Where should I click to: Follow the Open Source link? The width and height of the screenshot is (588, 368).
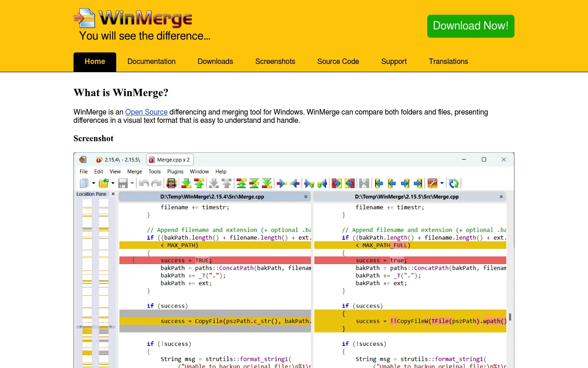click(x=147, y=112)
